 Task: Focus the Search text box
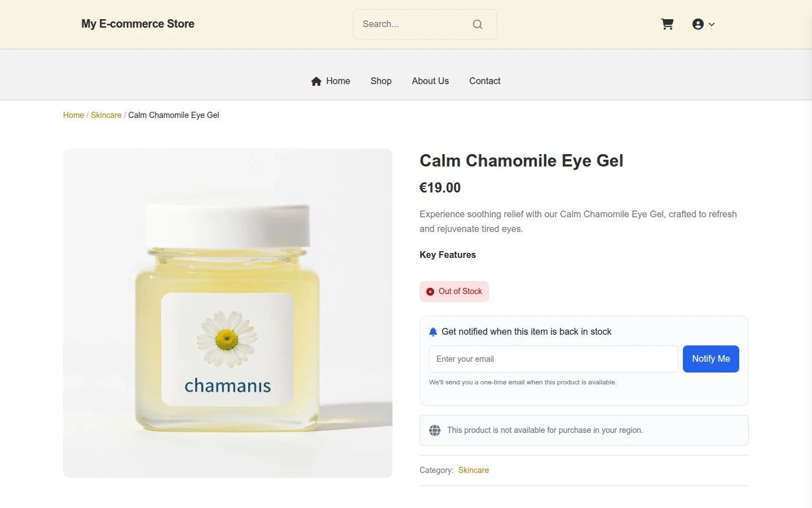coord(414,24)
